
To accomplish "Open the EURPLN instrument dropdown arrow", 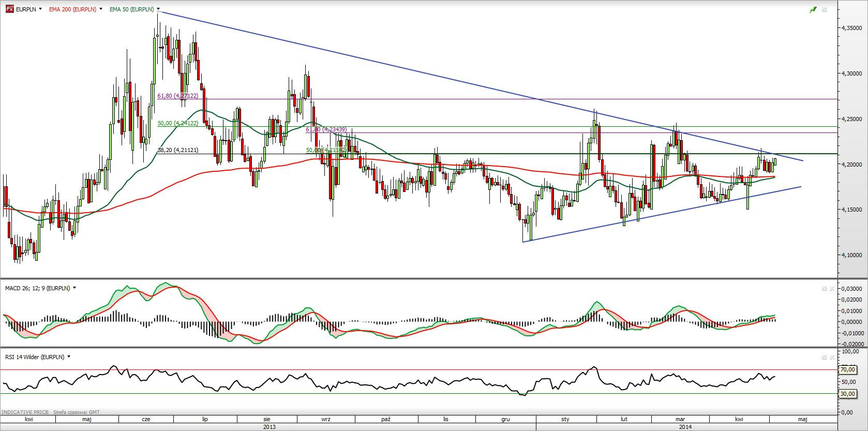I will pyautogui.click(x=40, y=9).
